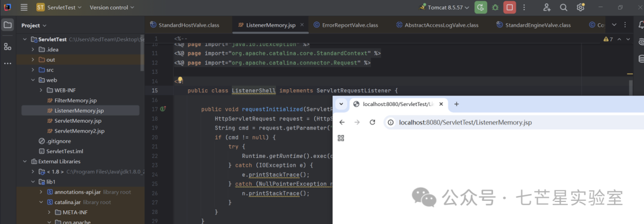Open the Notifications bell icon
Screen dimensions: 644x224
[x=641, y=25]
